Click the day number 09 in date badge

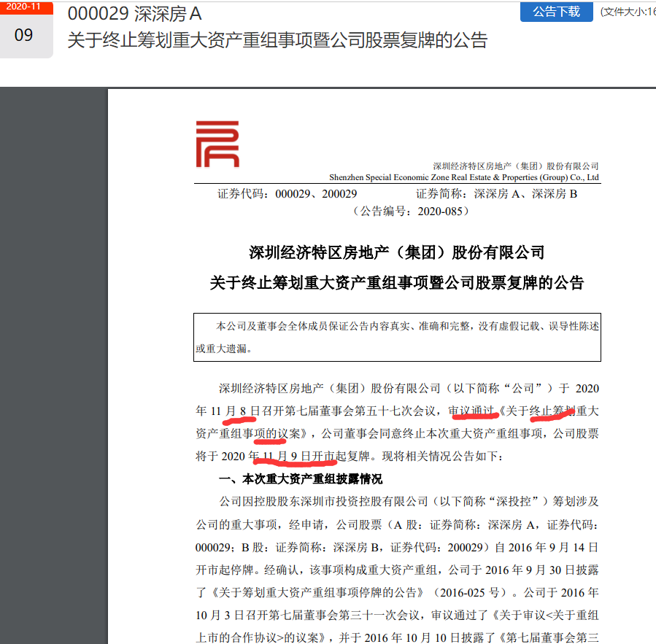[x=24, y=34]
